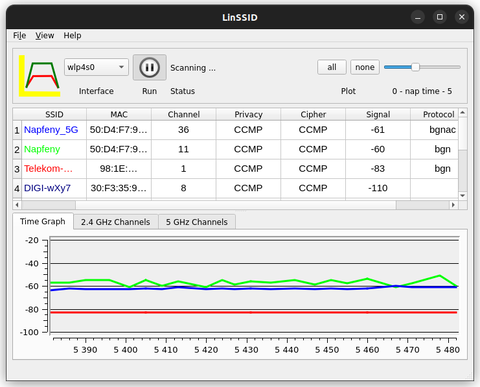Viewport: 480px width, 387px height.
Task: Click row header number 3
Action: click(17, 169)
